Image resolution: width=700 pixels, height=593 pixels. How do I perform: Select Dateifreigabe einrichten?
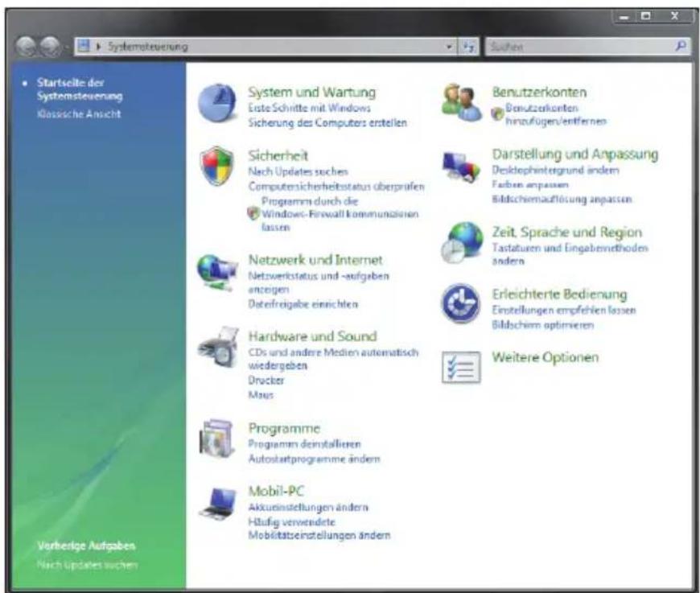click(x=303, y=304)
